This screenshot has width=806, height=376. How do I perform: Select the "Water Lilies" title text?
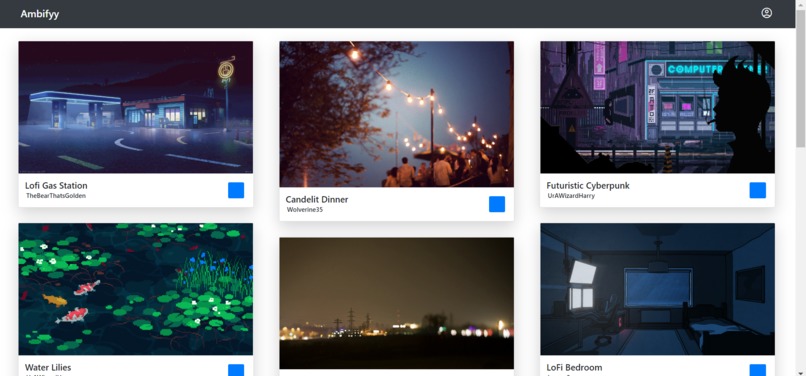click(48, 368)
